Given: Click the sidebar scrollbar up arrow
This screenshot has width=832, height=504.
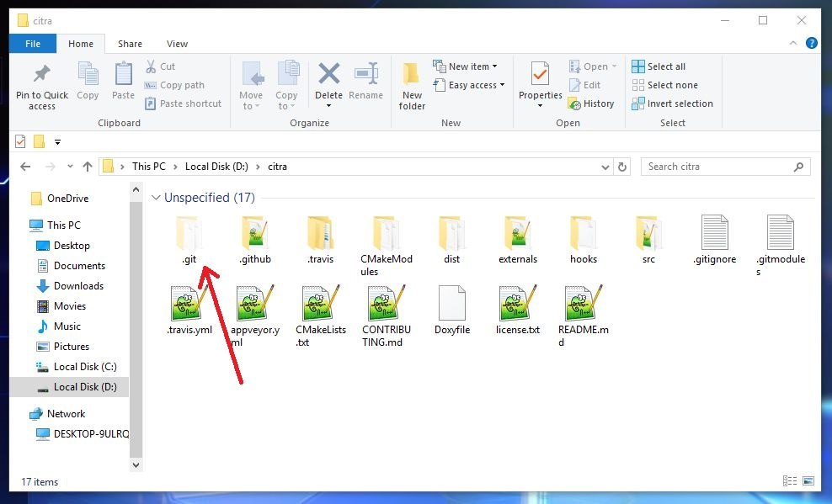Looking at the screenshot, I should point(136,189).
